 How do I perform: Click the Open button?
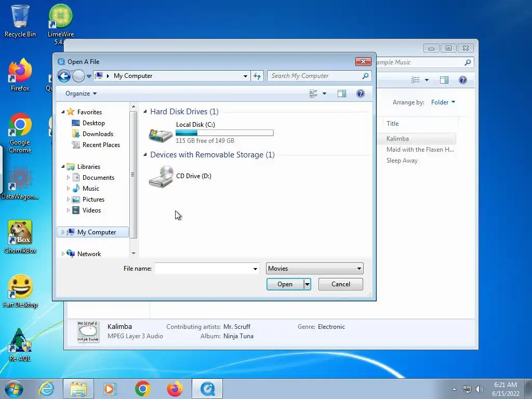click(x=285, y=284)
